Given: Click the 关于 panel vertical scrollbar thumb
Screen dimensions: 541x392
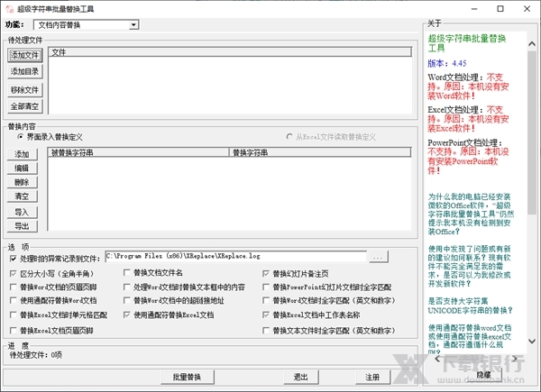Looking at the screenshot, I should [532, 132].
